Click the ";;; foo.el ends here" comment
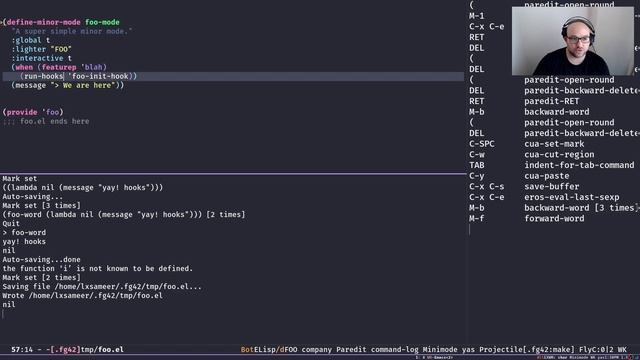The image size is (640, 360). pyautogui.click(x=46, y=121)
